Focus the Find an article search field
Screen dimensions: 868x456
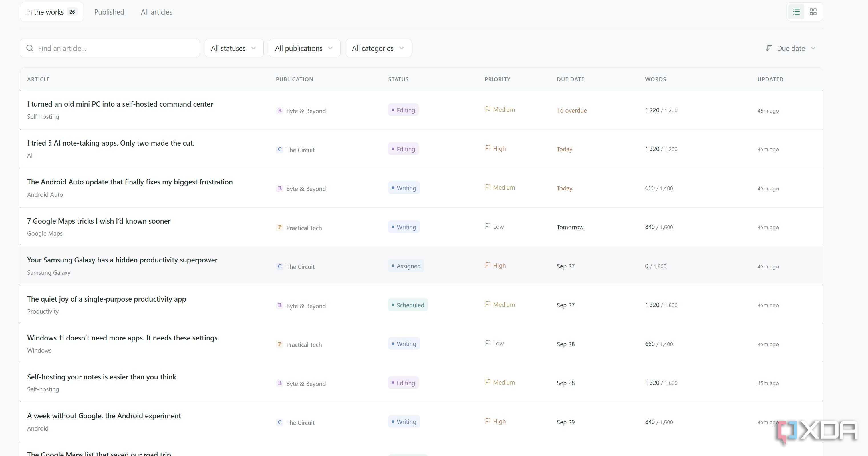click(110, 48)
